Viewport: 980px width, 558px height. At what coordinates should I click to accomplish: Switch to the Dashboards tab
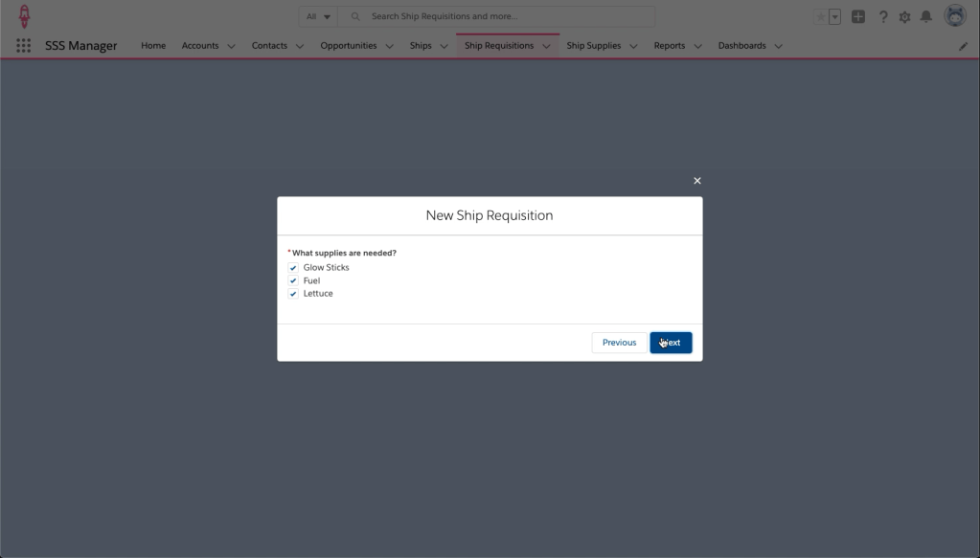click(741, 46)
